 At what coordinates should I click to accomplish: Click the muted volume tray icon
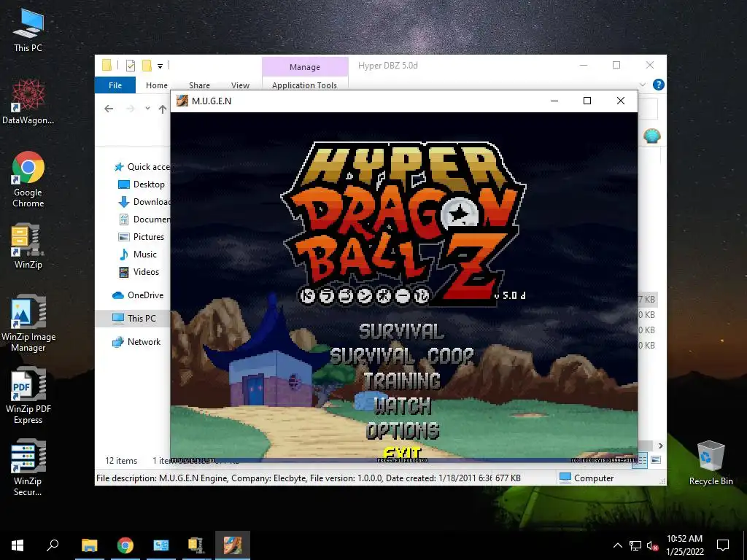click(x=652, y=545)
